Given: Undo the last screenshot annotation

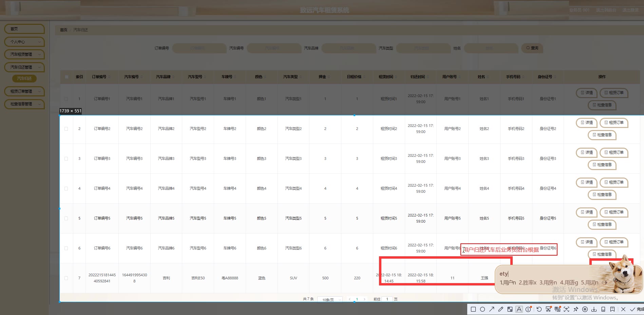Looking at the screenshot, I should (x=539, y=309).
